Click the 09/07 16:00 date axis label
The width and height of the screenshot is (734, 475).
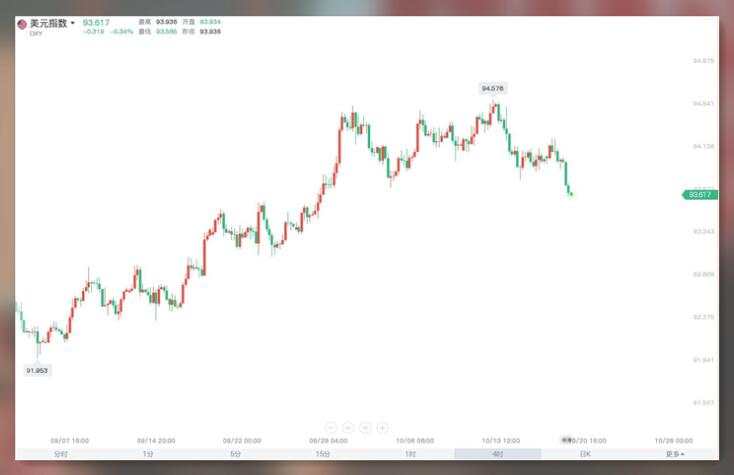(x=70, y=441)
